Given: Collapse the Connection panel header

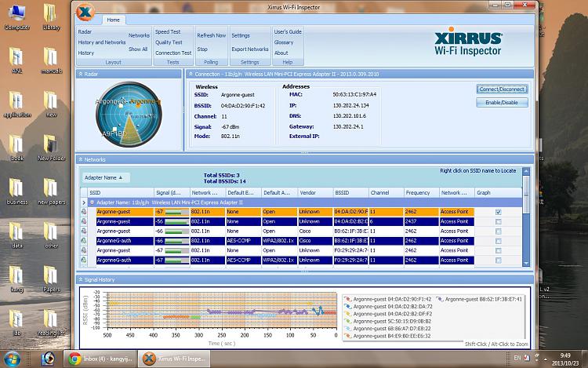Looking at the screenshot, I should (191, 74).
